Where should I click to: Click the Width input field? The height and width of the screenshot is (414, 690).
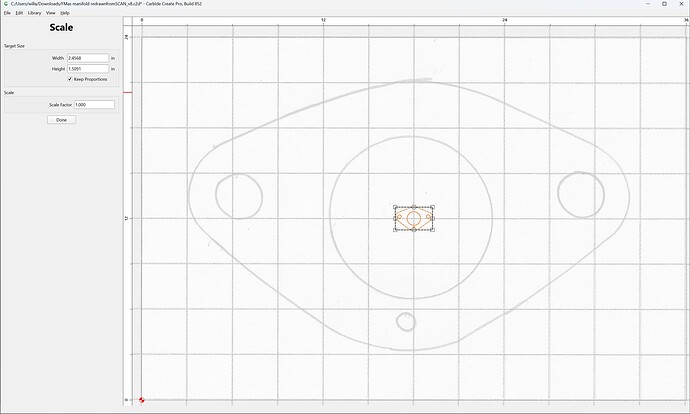tap(88, 58)
